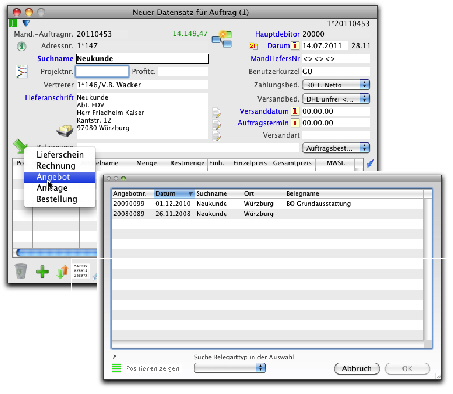Screen dimensions: 453x394
Task: Click the calendar date picker beside Versanddatum
Action: click(295, 111)
